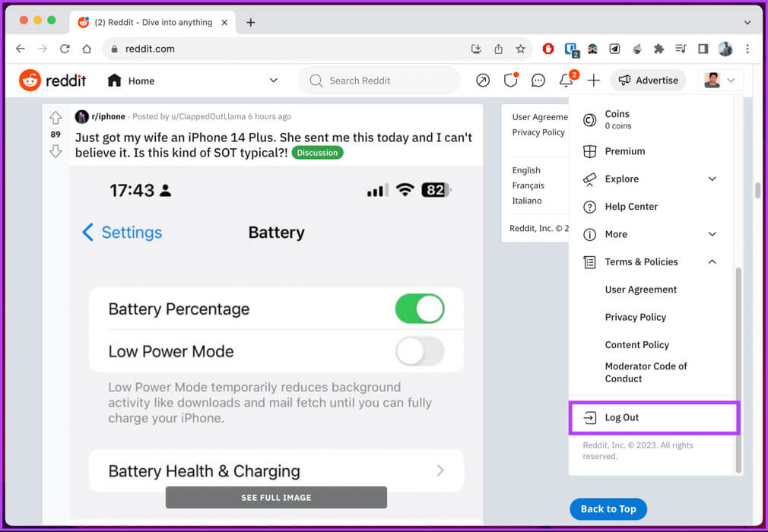Screen dimensions: 768x532
Task: Open a new browser tab
Action: pyautogui.click(x=251, y=22)
